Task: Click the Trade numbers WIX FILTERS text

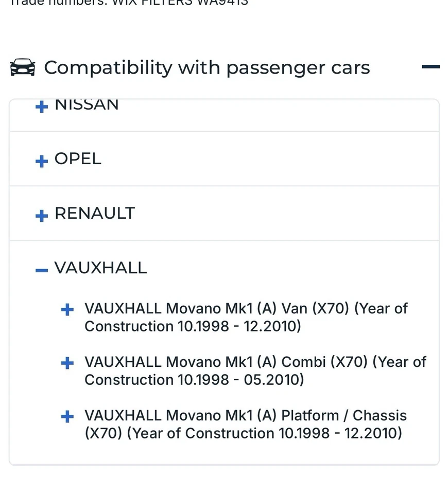Action: coord(129,3)
